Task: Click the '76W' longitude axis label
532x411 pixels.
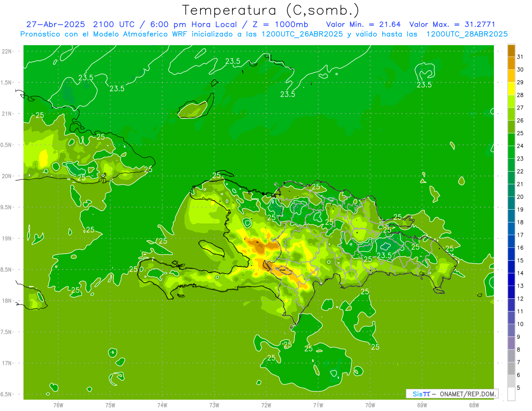Action: 58,405
